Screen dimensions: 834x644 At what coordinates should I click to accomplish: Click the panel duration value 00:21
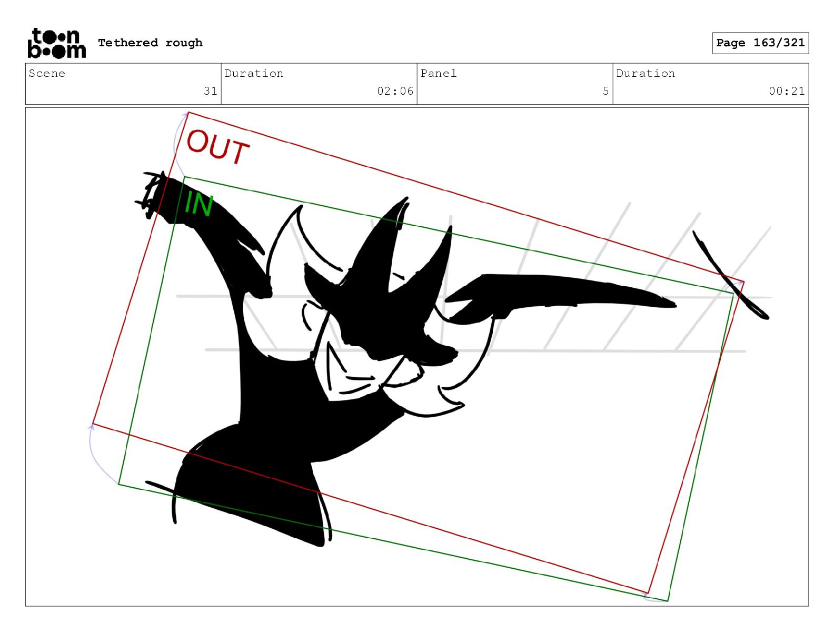pos(787,91)
